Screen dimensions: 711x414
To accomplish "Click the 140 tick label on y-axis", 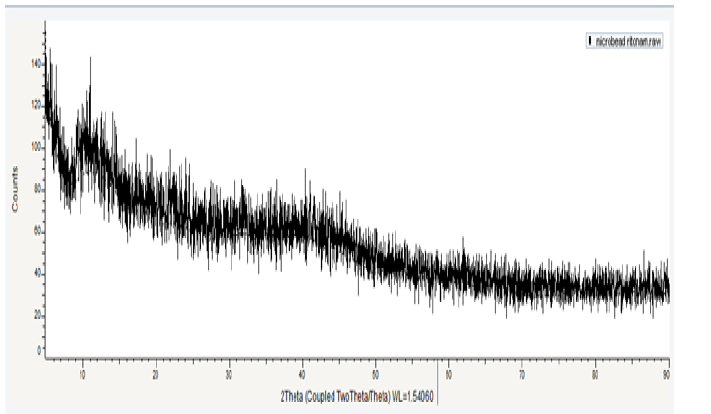I will (36, 63).
